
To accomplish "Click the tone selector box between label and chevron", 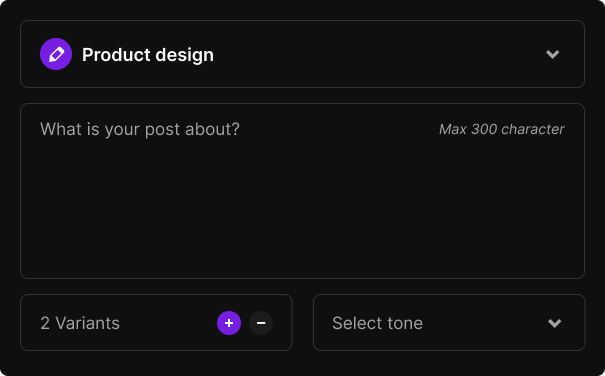I will pyautogui.click(x=484, y=323).
